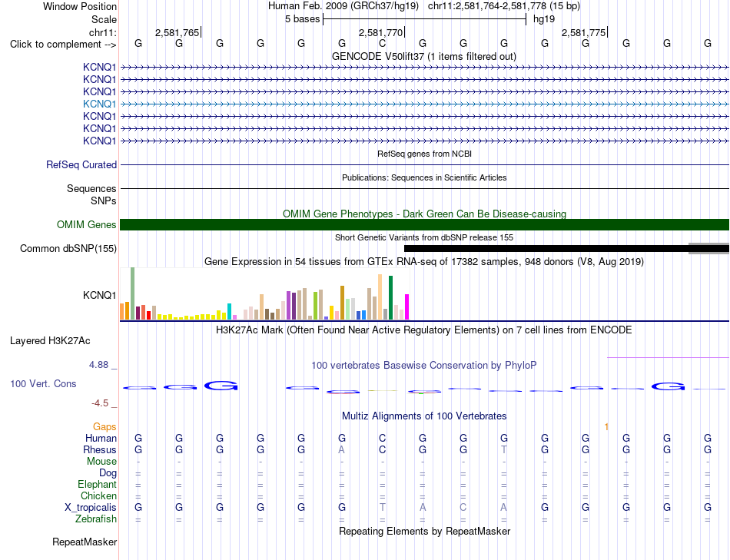This screenshot has height=560, width=730.
Task: Click the orange Gaps label
Action: [105, 426]
